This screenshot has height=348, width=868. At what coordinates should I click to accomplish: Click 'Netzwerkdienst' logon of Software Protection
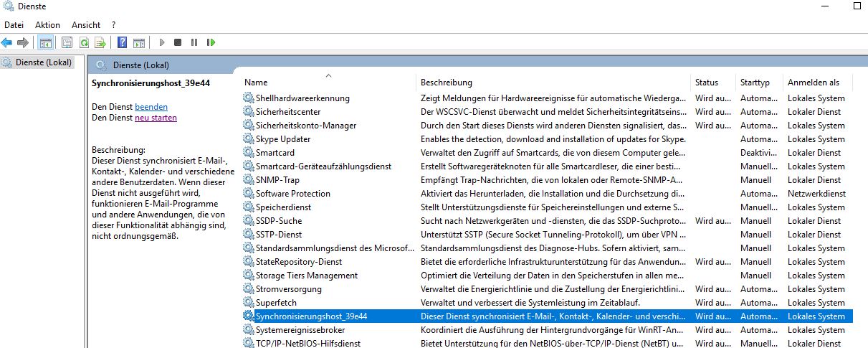click(x=816, y=193)
